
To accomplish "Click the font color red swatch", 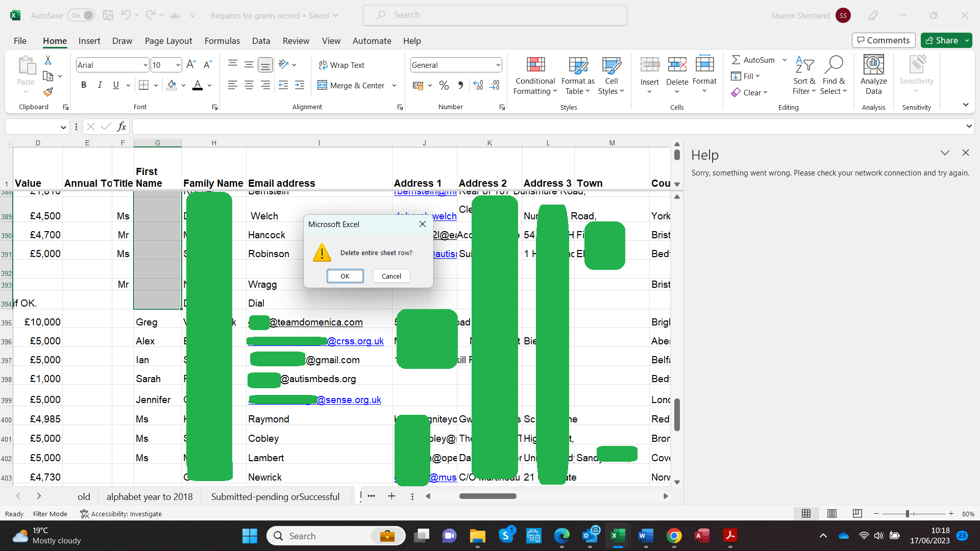I will pyautogui.click(x=198, y=86).
